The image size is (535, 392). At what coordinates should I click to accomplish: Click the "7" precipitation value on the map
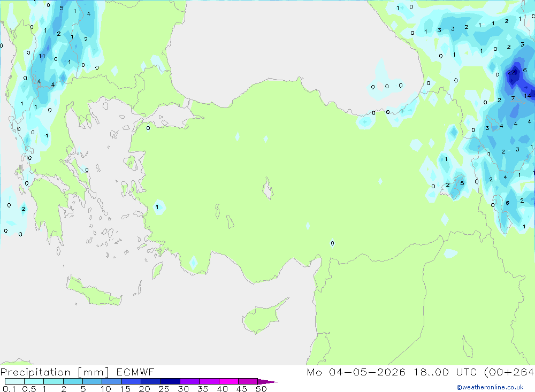[513, 98]
